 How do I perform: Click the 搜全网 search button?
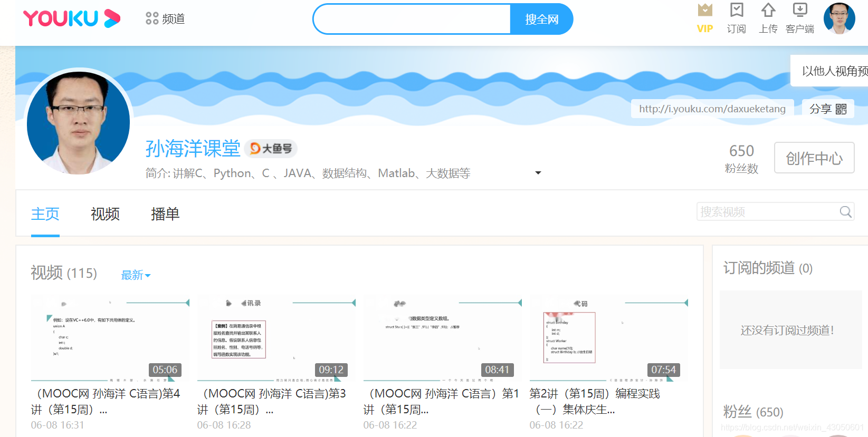coord(542,19)
